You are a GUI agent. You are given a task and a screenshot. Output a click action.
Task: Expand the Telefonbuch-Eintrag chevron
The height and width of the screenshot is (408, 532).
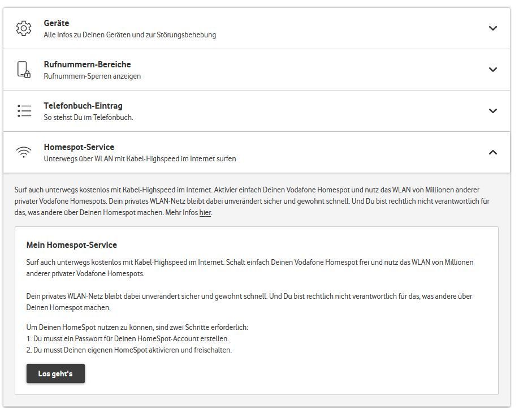(x=492, y=111)
